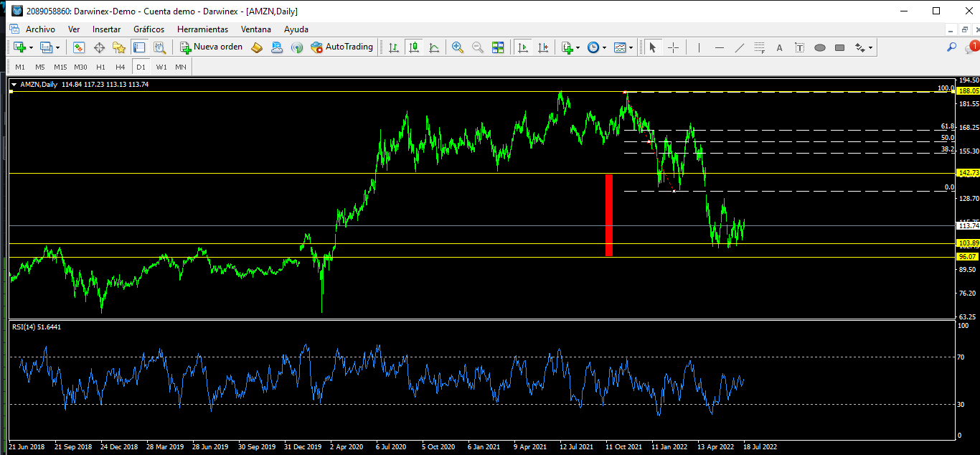
Task: Click the Zoom In magnifier icon
Action: tap(457, 47)
